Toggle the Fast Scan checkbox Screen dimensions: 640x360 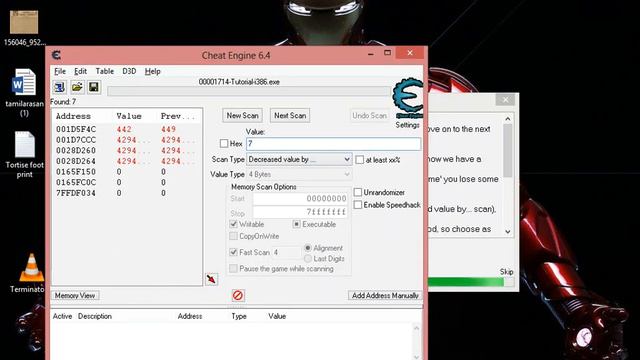pyautogui.click(x=233, y=252)
